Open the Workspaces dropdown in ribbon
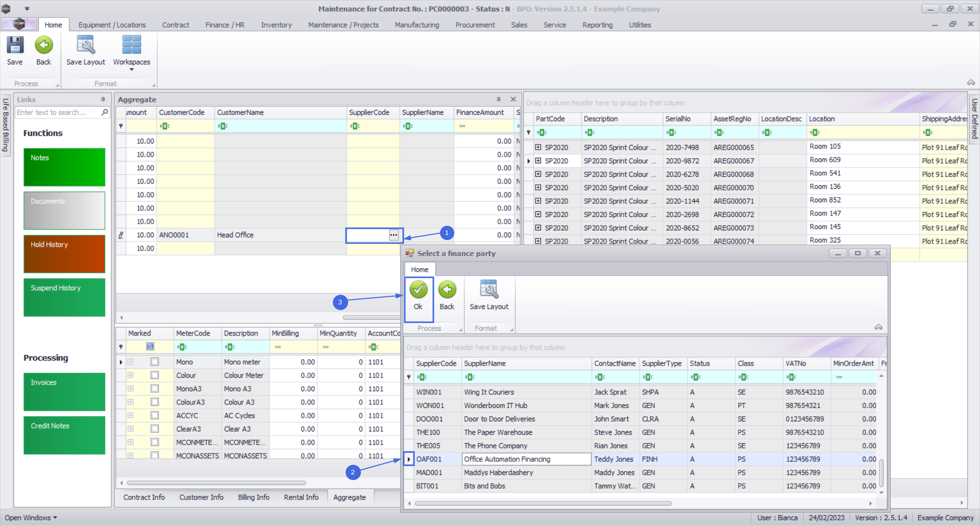Viewport: 980px width, 526px height. [x=132, y=52]
